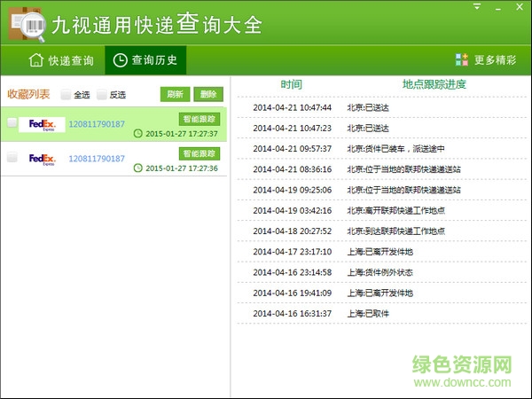Open the 快递查询 tab
The height and width of the screenshot is (399, 532).
pos(61,60)
